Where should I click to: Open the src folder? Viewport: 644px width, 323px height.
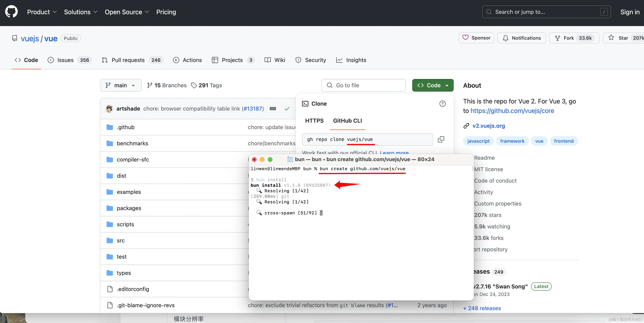121,241
